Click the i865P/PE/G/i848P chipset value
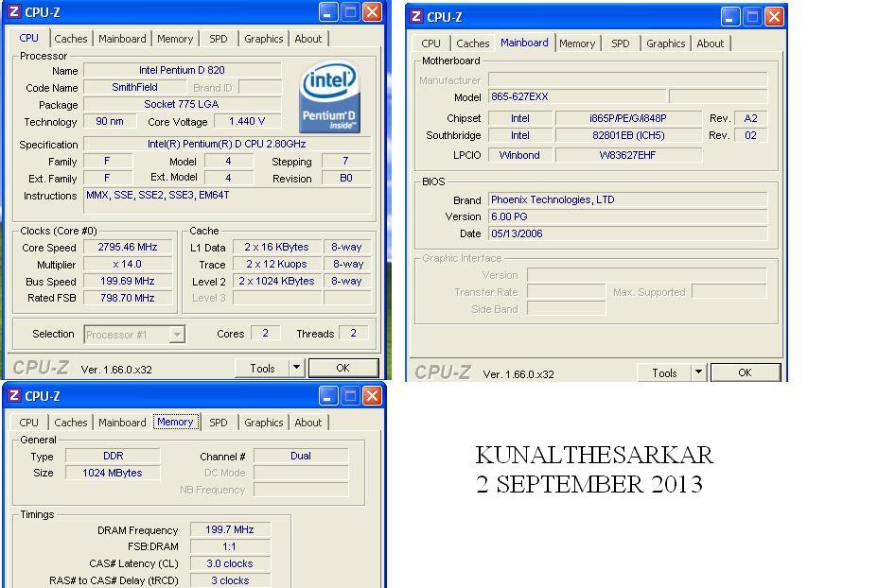 pyautogui.click(x=628, y=118)
